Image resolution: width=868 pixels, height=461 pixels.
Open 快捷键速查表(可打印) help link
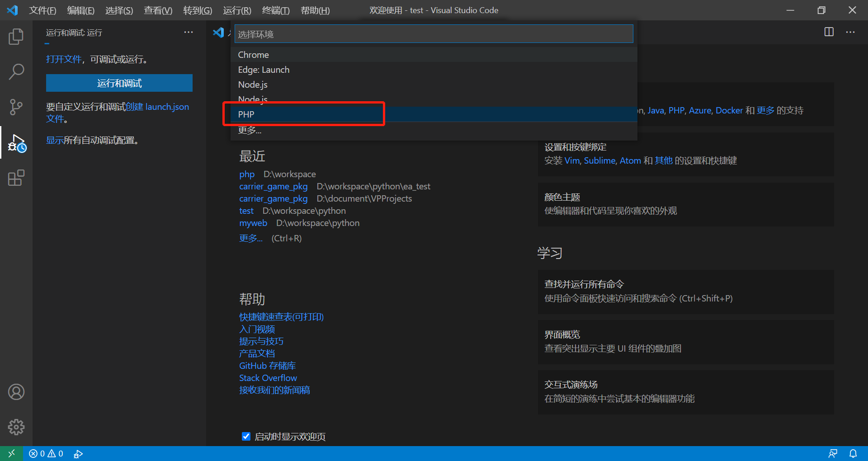pyautogui.click(x=281, y=317)
